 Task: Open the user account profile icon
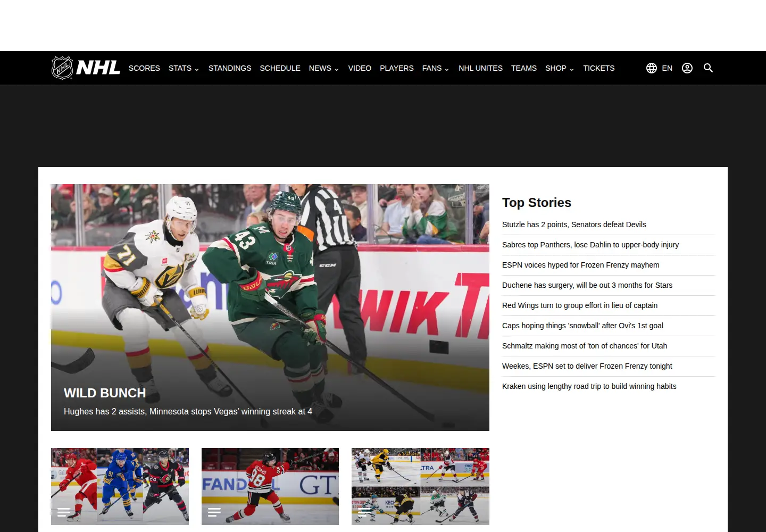pos(687,68)
